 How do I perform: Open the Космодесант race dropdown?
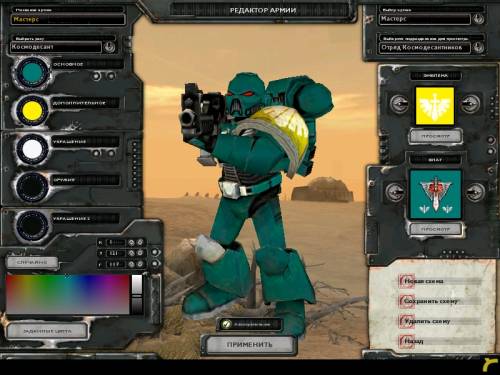[x=109, y=47]
